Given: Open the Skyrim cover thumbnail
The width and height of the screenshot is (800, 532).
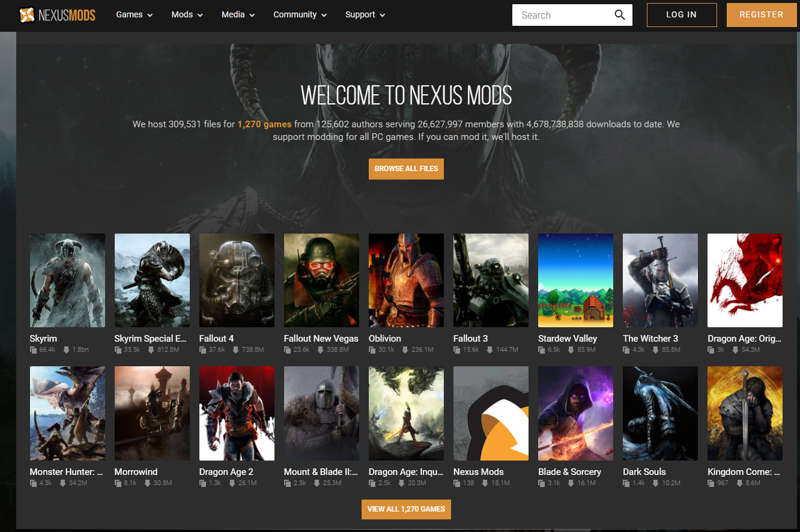Looking at the screenshot, I should [67, 280].
